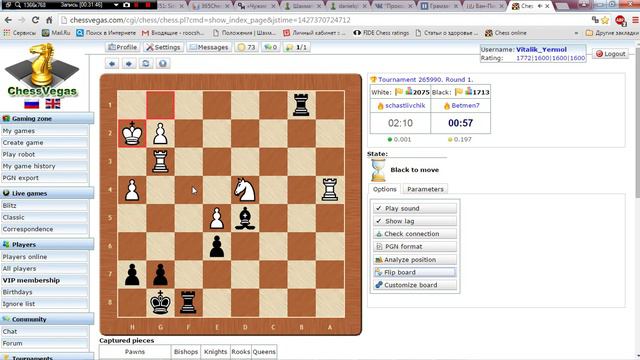Switch to the Options tab
This screenshot has height=360, width=640.
384,189
